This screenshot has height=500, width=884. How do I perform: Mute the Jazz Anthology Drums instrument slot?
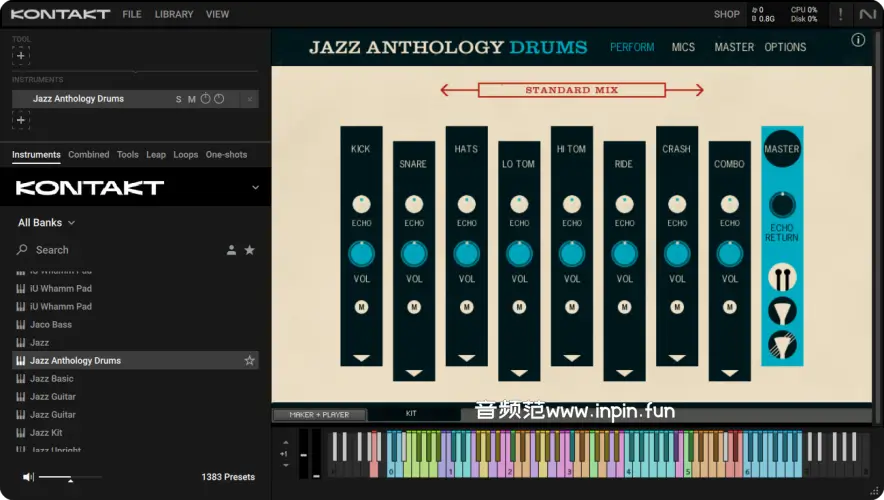pyautogui.click(x=192, y=99)
